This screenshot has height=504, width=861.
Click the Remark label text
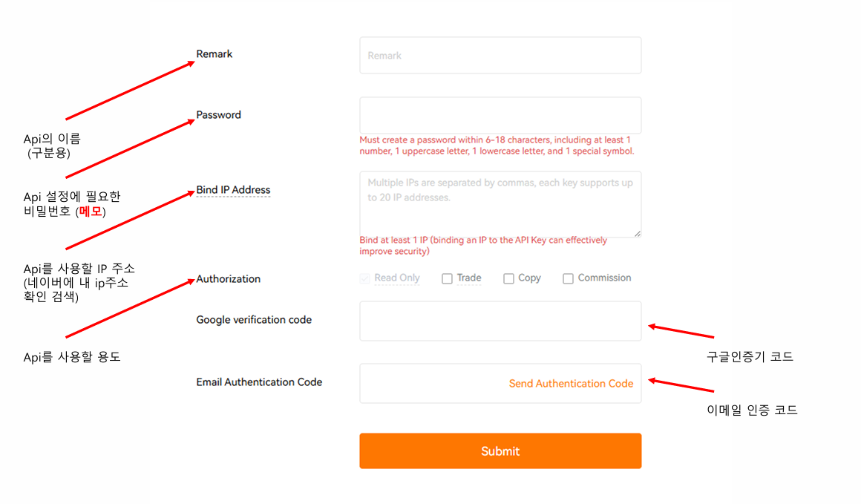coord(214,54)
